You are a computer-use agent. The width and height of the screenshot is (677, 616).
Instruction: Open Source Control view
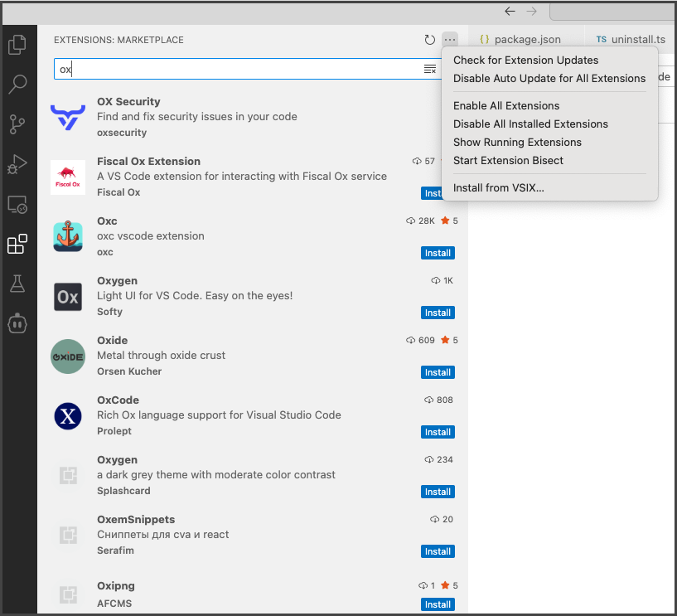(x=17, y=124)
